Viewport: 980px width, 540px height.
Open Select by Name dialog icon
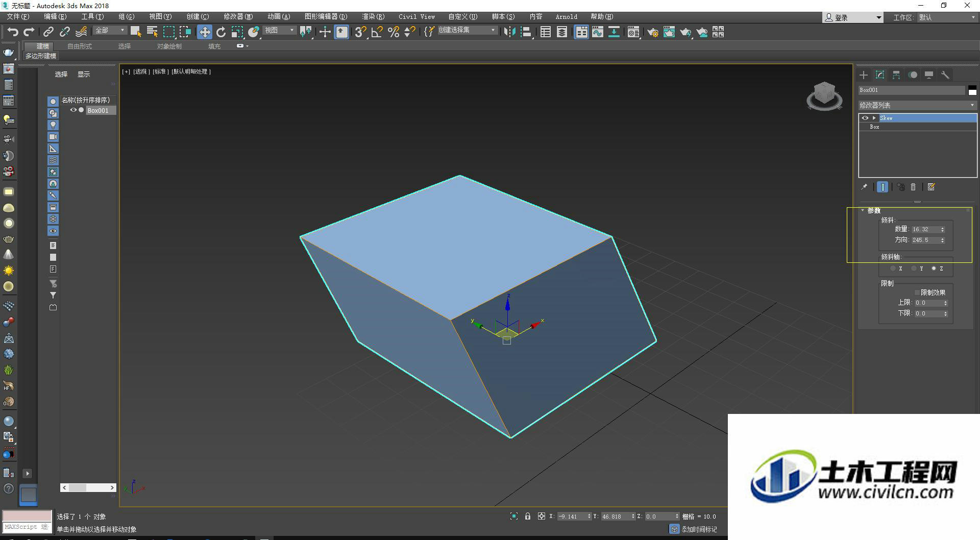coord(152,32)
